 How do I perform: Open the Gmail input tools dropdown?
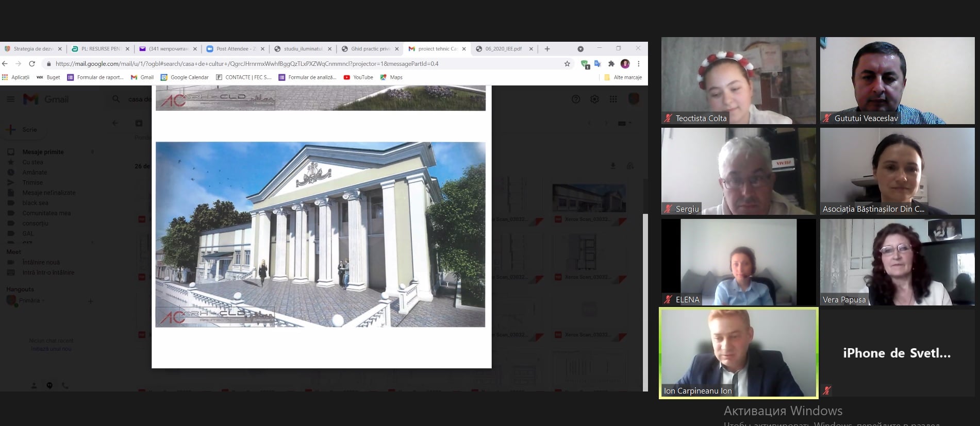click(x=624, y=124)
